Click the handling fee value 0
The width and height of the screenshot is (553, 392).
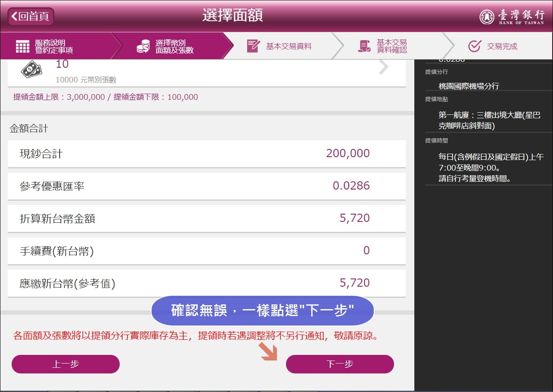(x=366, y=250)
